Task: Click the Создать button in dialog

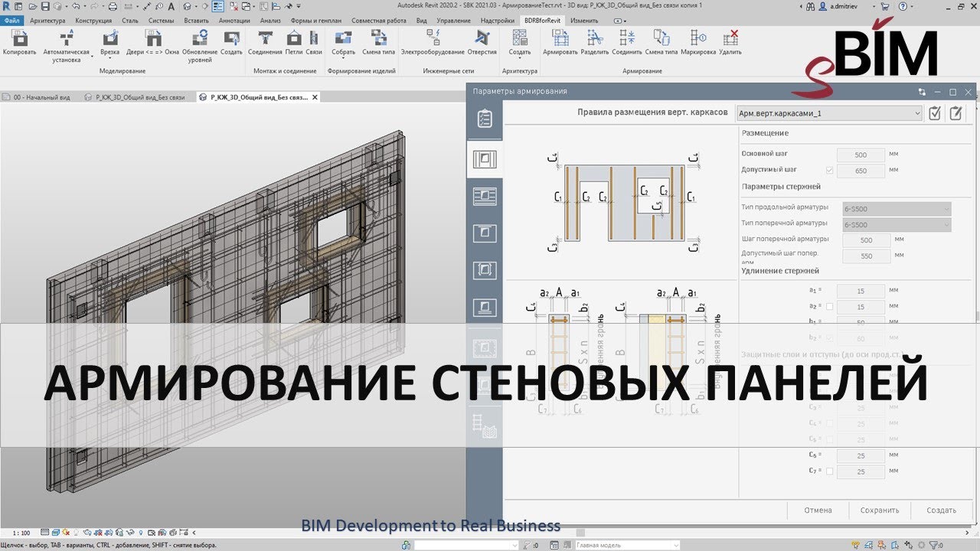Action: click(941, 510)
